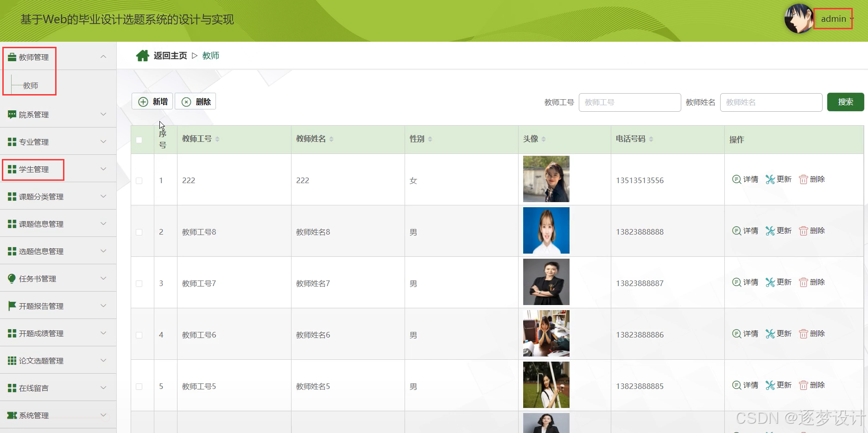Screen dimensions: 868x433
Task: Click the sort arrows on 头像 column
Action: click(544, 139)
